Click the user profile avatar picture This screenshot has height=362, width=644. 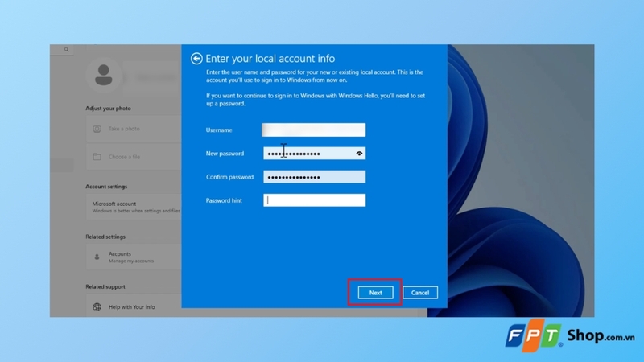(x=104, y=75)
